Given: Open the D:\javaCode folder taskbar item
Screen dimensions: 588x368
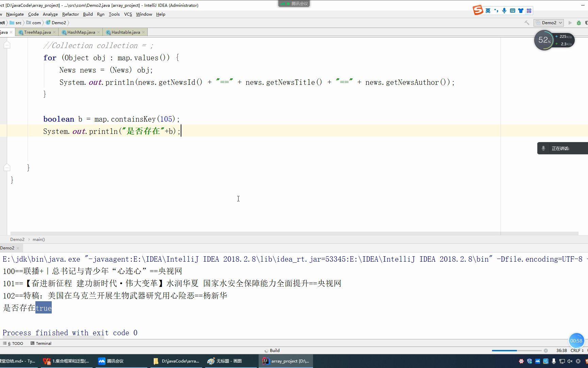Looking at the screenshot, I should click(x=176, y=361).
